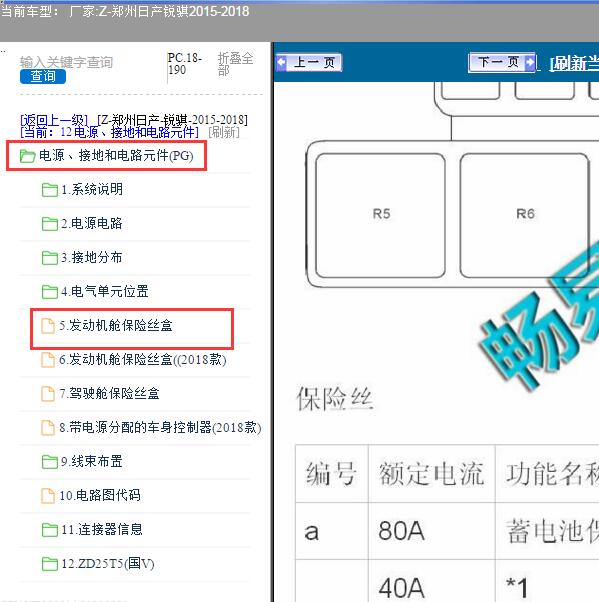Go to the next page with 下一页
The height and width of the screenshot is (602, 599).
click(x=502, y=62)
